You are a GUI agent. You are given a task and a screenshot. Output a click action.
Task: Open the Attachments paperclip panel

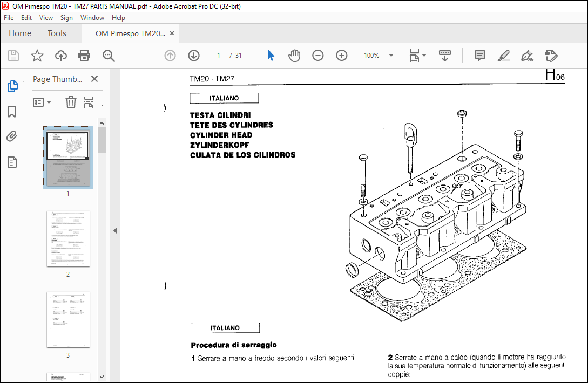pyautogui.click(x=12, y=136)
